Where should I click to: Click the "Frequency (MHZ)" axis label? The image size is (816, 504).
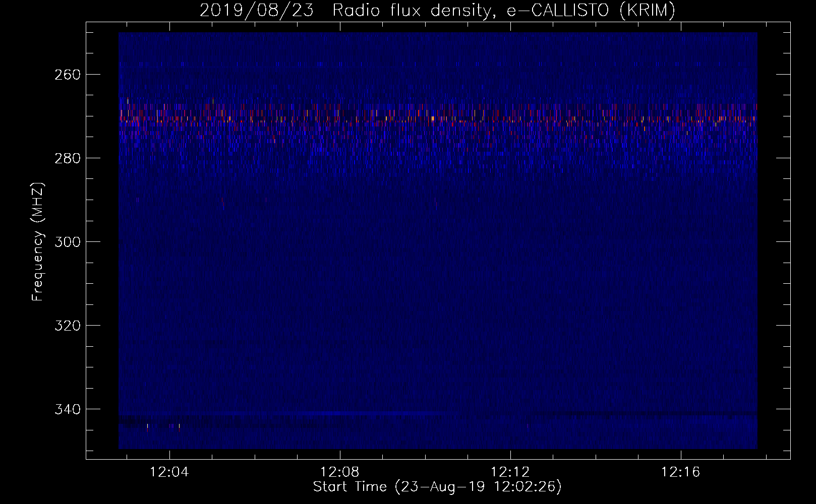point(38,241)
